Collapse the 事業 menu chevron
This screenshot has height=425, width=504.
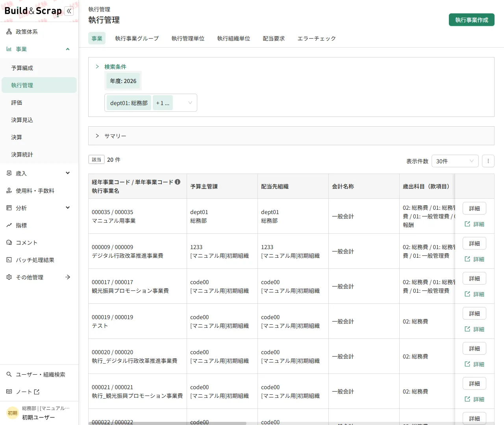click(x=68, y=49)
